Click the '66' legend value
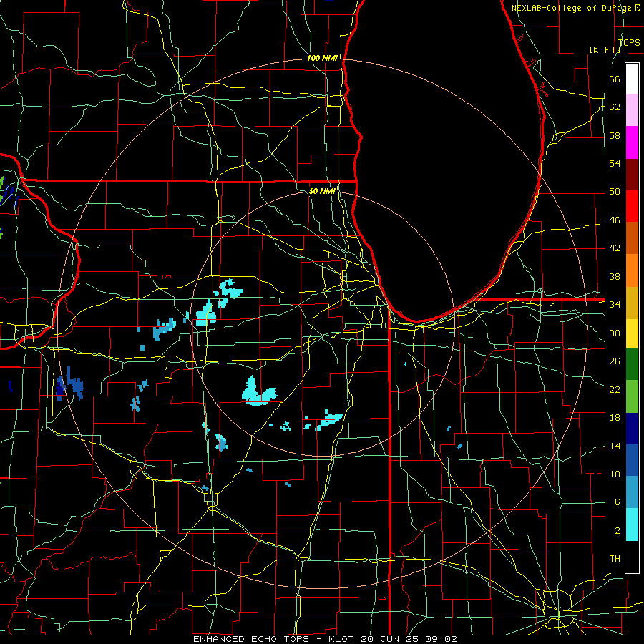This screenshot has width=644, height=644. [615, 79]
